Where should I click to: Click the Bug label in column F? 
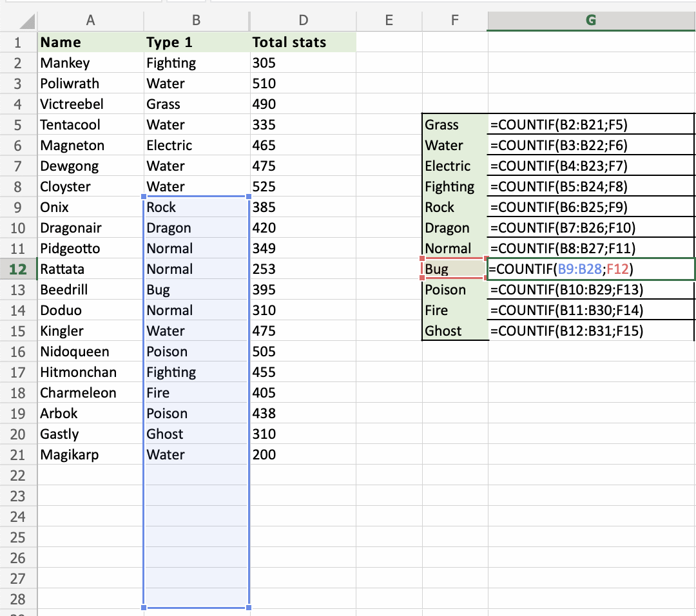pos(454,269)
